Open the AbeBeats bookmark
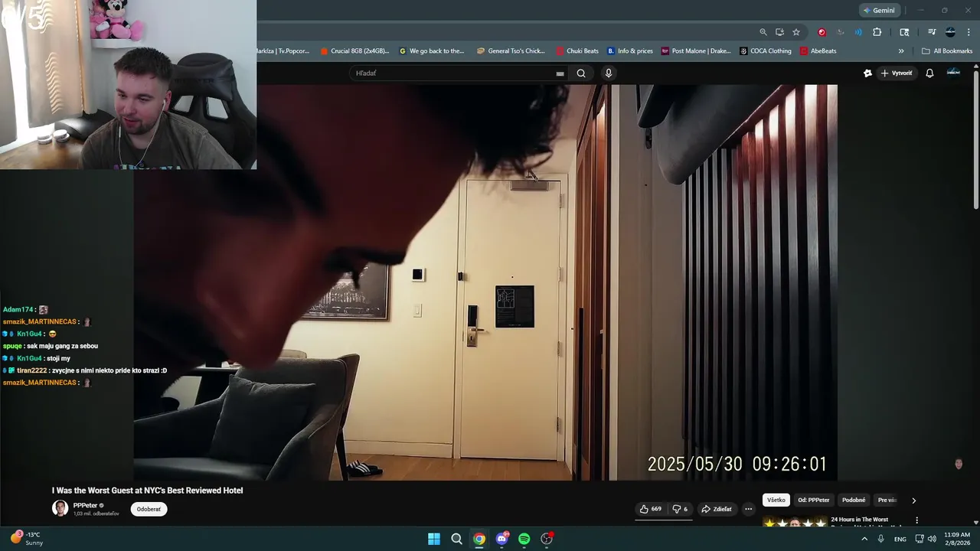Image resolution: width=980 pixels, height=551 pixels. pos(818,51)
